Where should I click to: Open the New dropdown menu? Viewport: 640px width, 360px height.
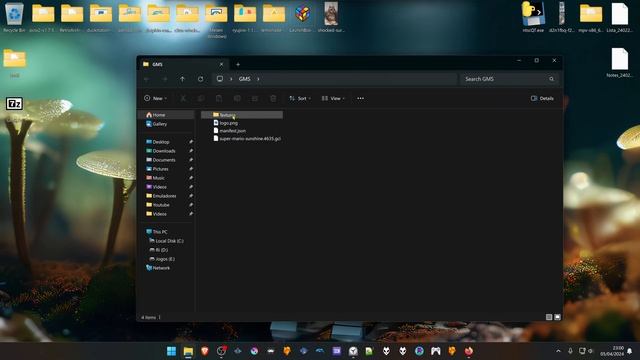(x=156, y=98)
